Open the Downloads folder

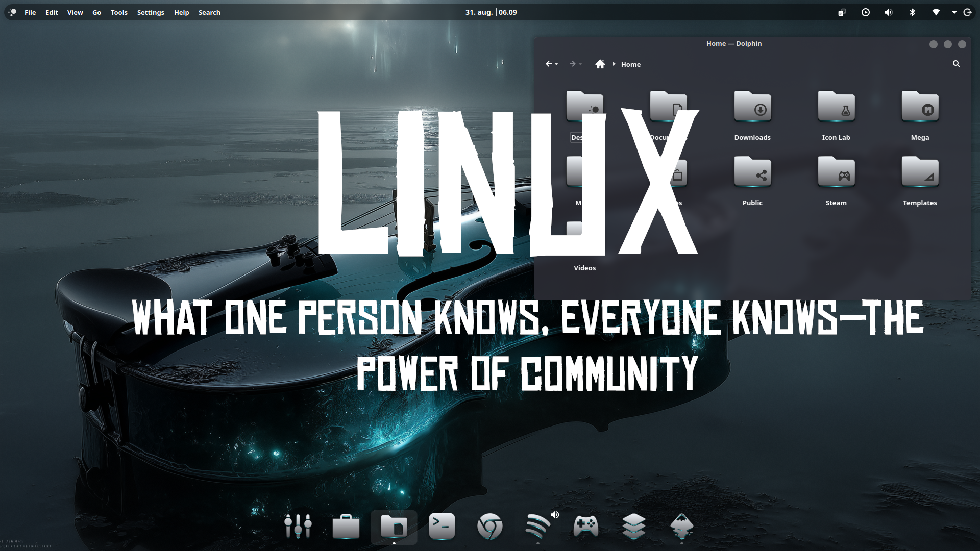click(x=752, y=108)
